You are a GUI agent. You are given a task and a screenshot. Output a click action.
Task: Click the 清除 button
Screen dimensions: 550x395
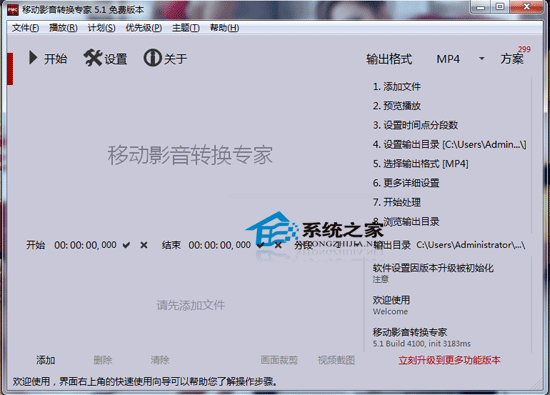tap(160, 360)
